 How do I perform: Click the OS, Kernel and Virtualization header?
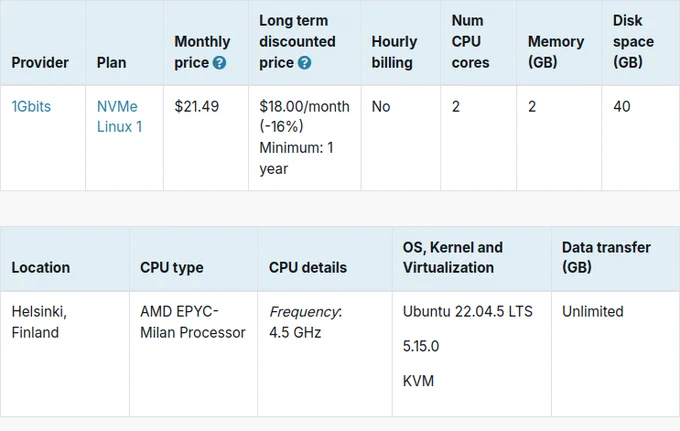click(x=453, y=257)
